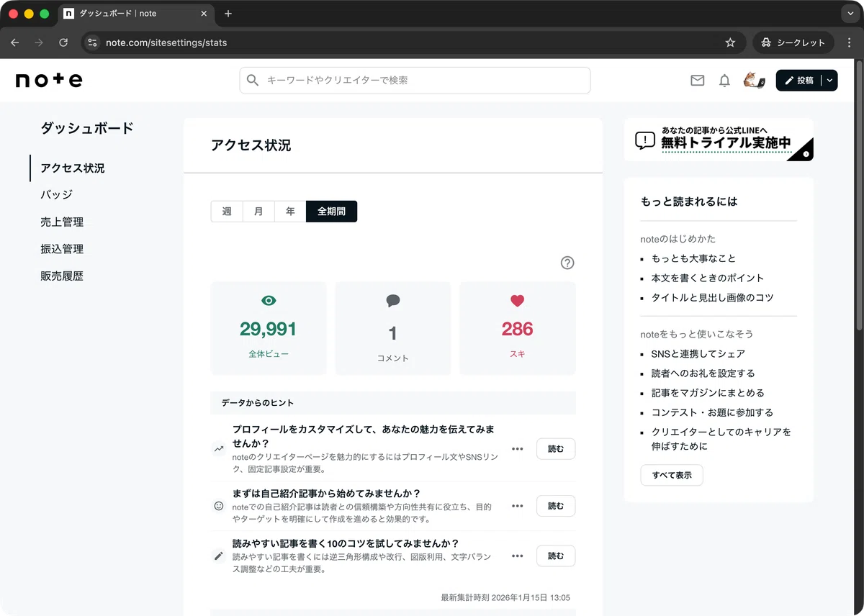Open クリエイターとしてのキャリアを伸ばすために link

point(721,439)
